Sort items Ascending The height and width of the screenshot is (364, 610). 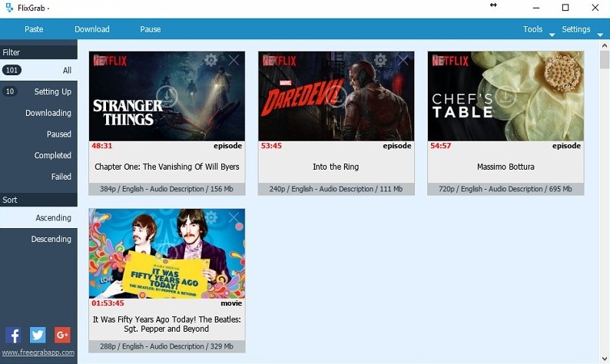38,217
